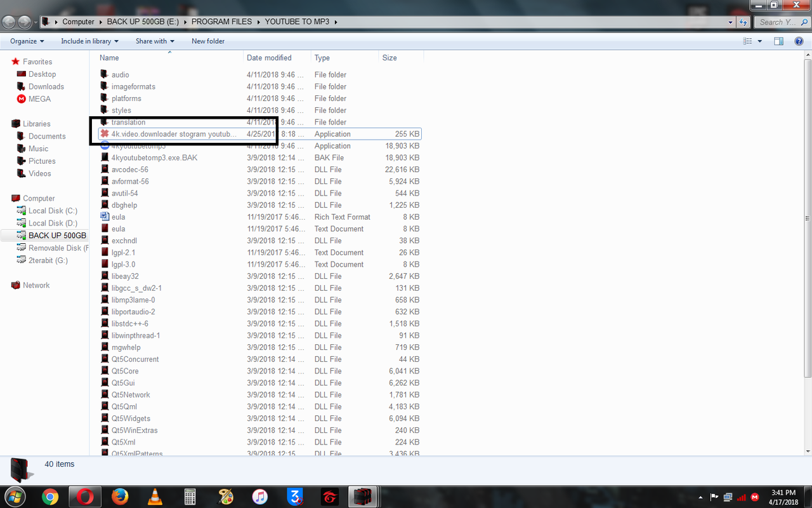
Task: Open Local Disk (C:) in the sidebar
Action: pos(53,211)
